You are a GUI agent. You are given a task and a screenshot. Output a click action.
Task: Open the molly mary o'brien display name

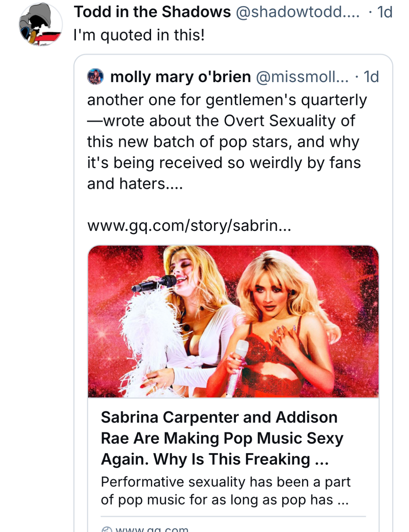181,77
